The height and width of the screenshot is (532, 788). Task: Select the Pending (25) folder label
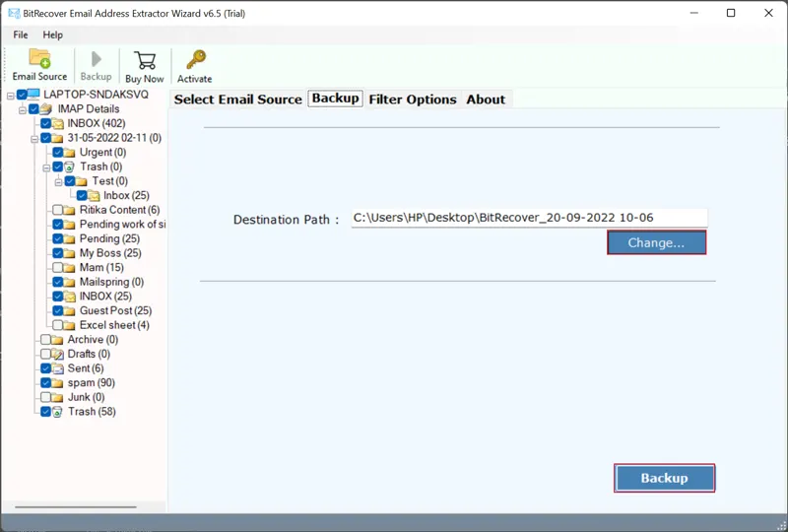point(109,238)
